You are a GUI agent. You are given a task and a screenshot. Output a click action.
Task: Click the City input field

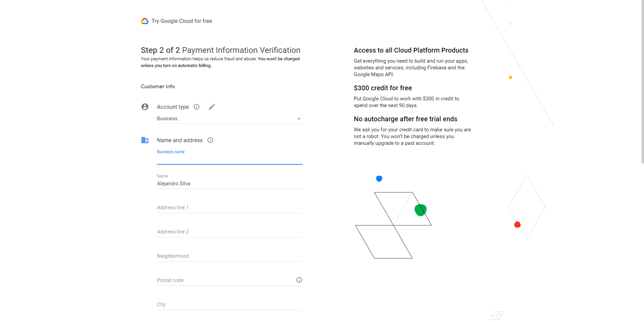point(229,304)
